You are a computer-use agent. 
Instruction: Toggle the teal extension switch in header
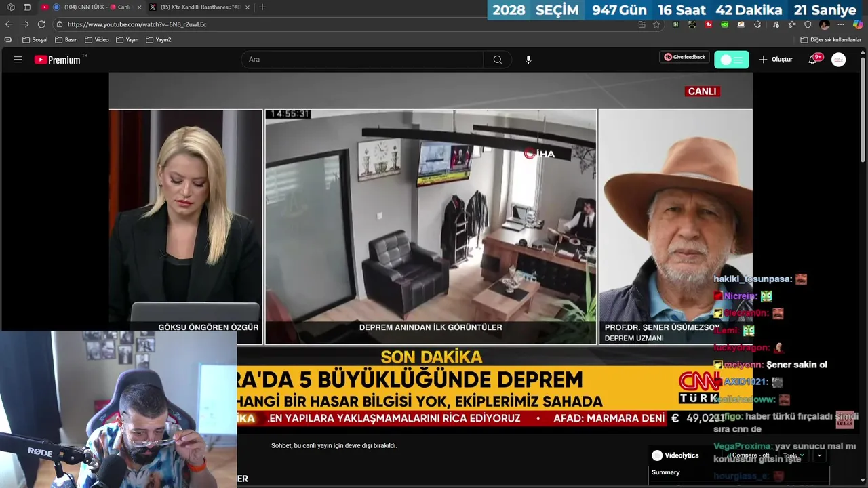click(732, 60)
